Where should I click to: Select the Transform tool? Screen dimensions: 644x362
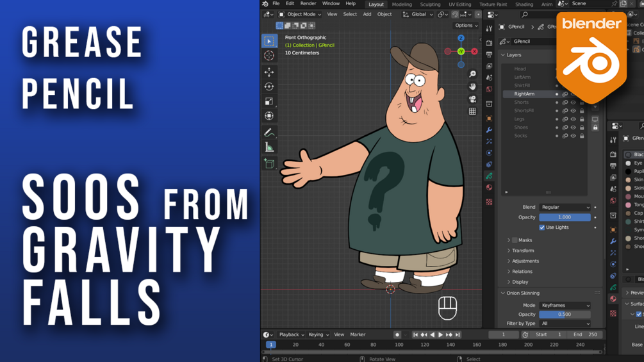tap(269, 116)
